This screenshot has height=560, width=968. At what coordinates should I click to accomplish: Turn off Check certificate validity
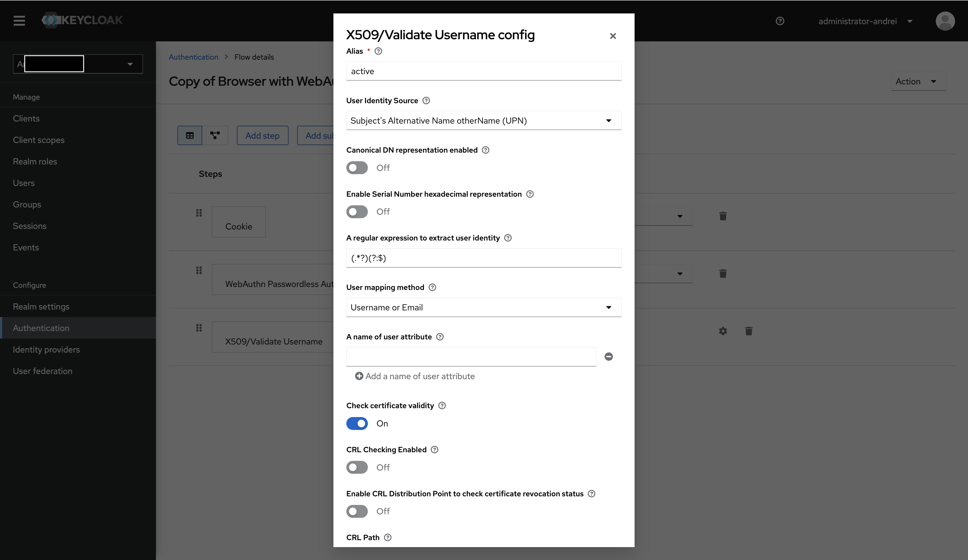(357, 423)
